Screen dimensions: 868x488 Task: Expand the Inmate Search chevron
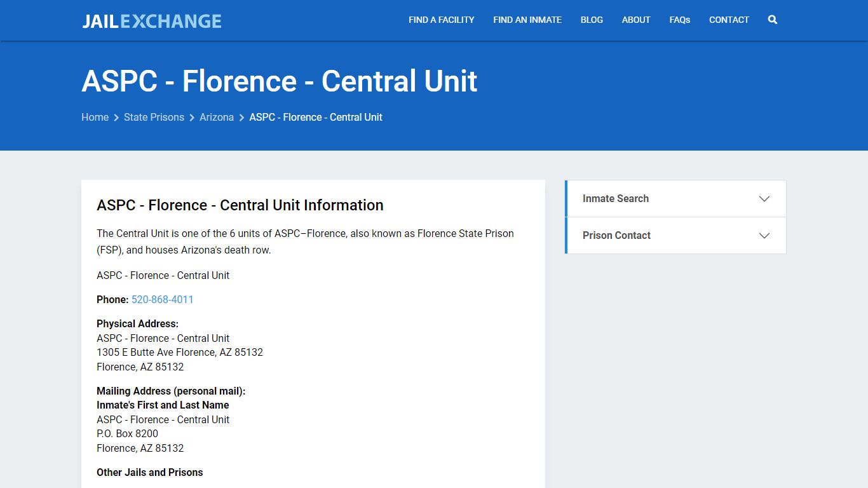[764, 199]
